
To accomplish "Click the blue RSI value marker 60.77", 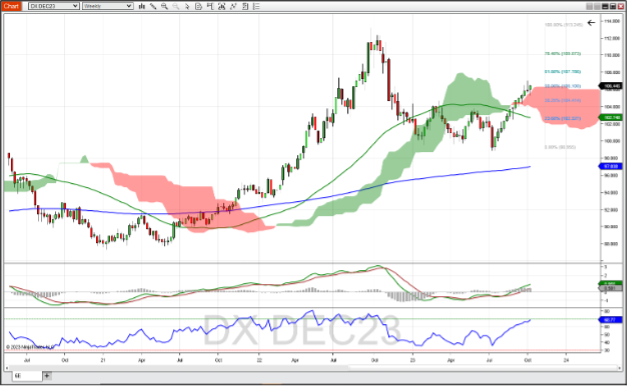I will 610,320.
